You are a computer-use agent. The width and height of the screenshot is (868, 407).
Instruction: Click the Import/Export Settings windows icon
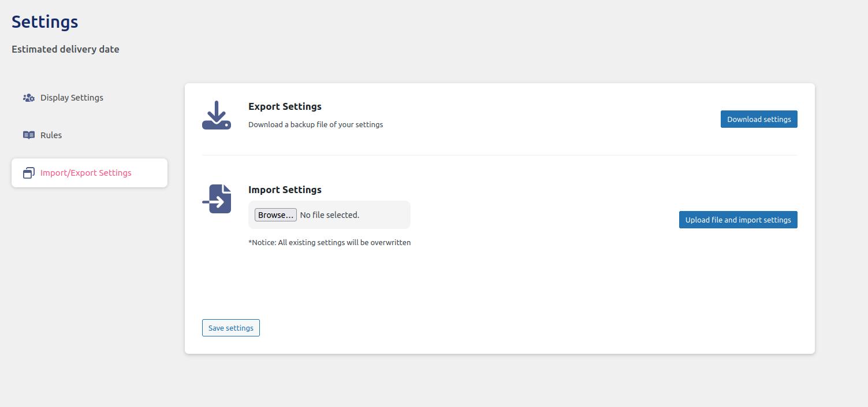click(29, 173)
